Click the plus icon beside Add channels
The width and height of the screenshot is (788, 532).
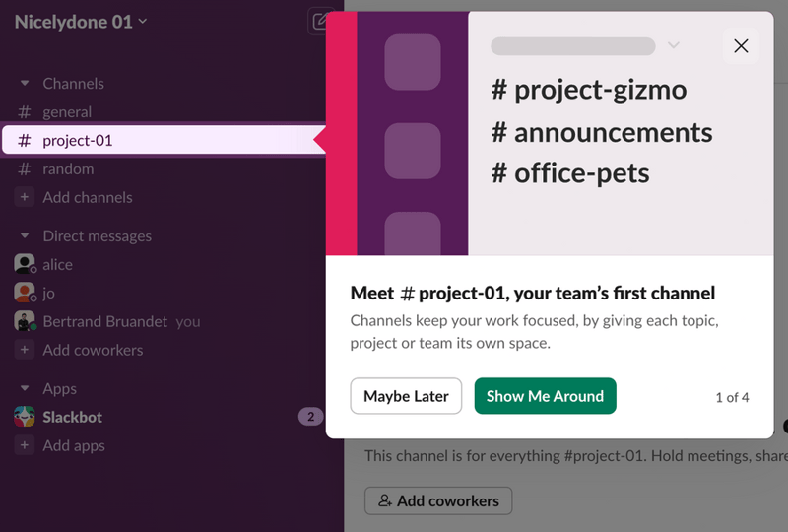point(24,197)
